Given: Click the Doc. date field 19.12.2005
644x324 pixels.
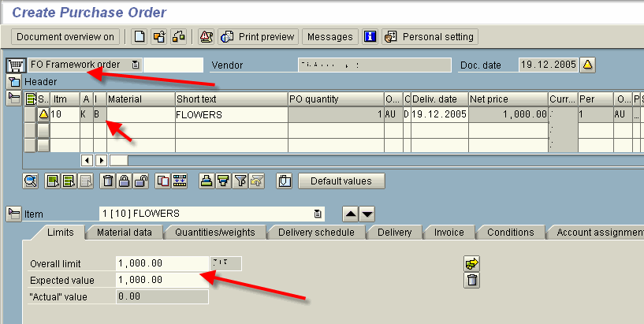Looking at the screenshot, I should coord(549,65).
